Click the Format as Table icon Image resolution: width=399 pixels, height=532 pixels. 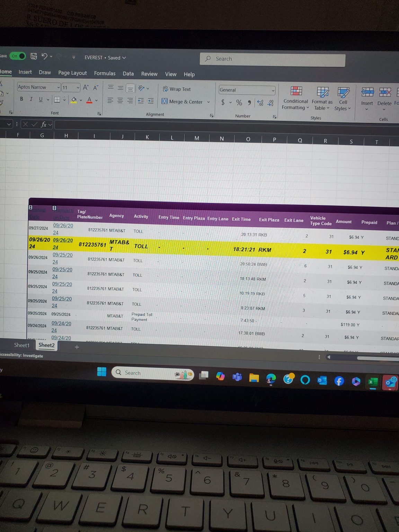(x=322, y=92)
